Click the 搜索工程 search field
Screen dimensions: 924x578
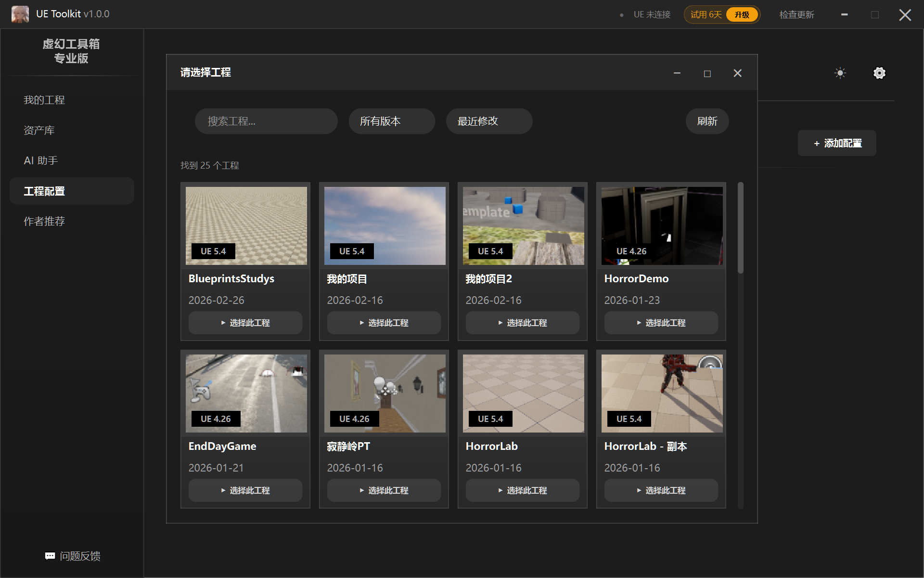266,121
